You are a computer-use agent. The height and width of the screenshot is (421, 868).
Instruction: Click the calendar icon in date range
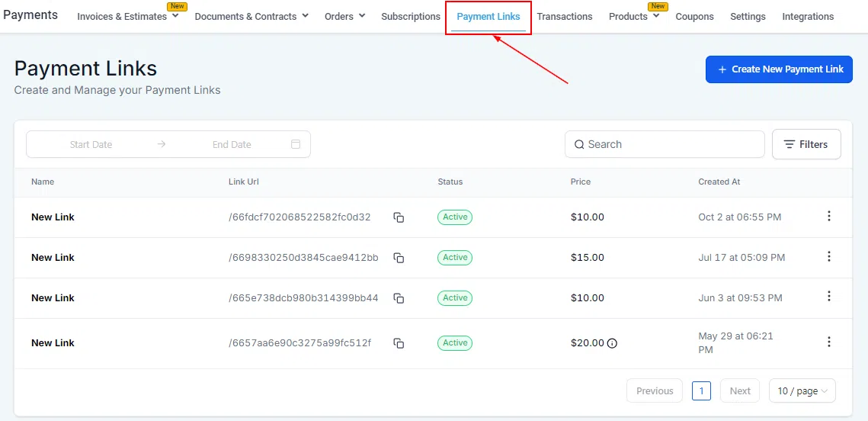coord(296,144)
